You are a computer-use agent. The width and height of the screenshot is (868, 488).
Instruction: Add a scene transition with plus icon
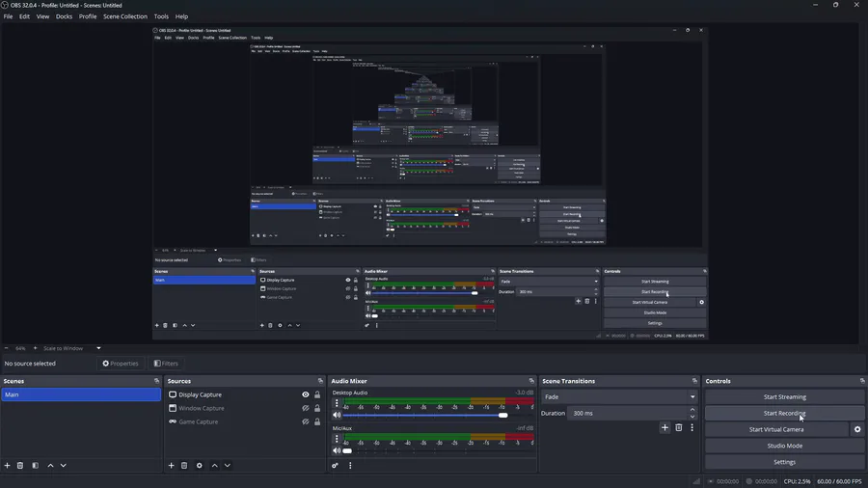coord(665,427)
